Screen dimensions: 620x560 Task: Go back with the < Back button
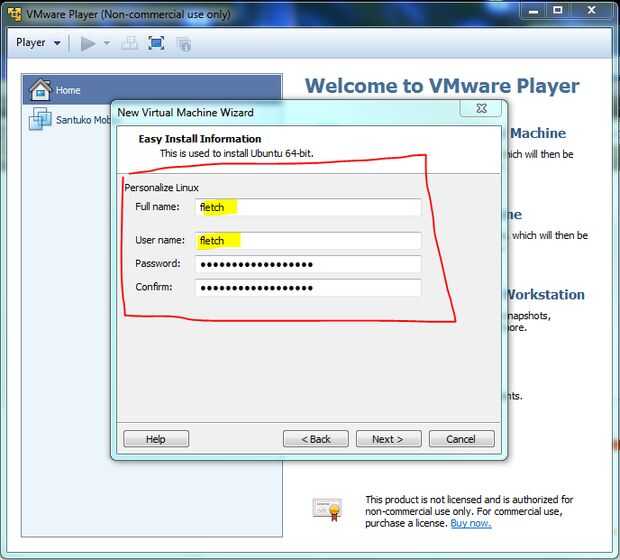point(316,439)
